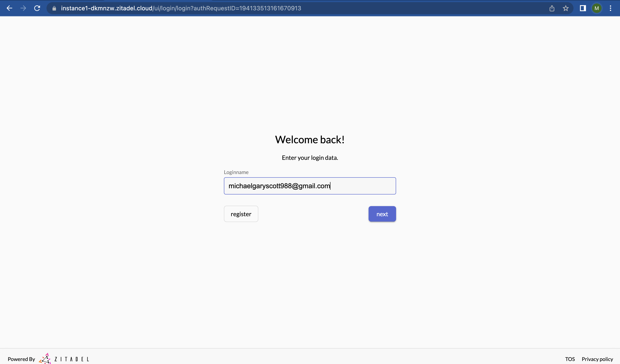
Task: Focus the Loginname email field
Action: tap(310, 186)
